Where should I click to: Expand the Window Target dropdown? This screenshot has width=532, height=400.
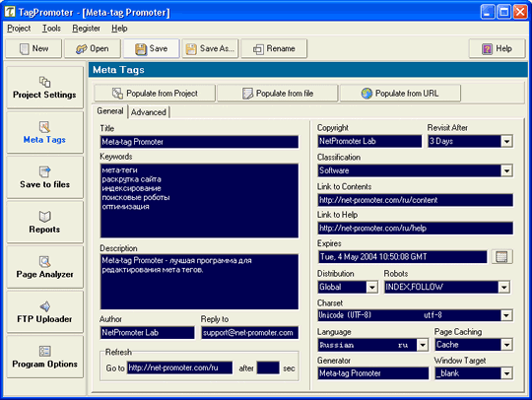506,373
